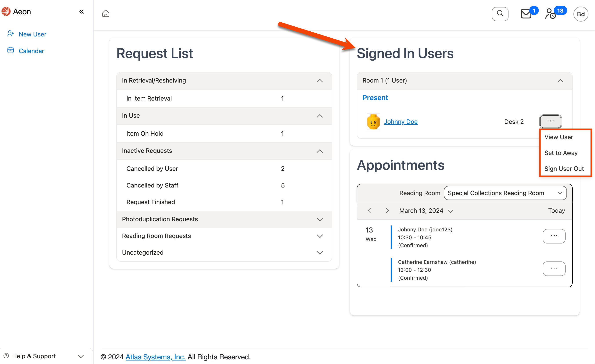
Task: Click the signed-in users icon with 18 badge
Action: (551, 14)
